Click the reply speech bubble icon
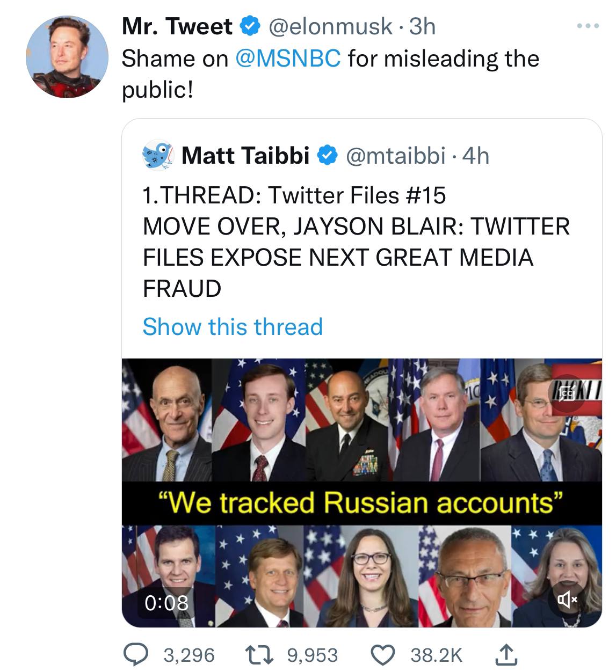This screenshot has width=616, height=672. pos(137,655)
